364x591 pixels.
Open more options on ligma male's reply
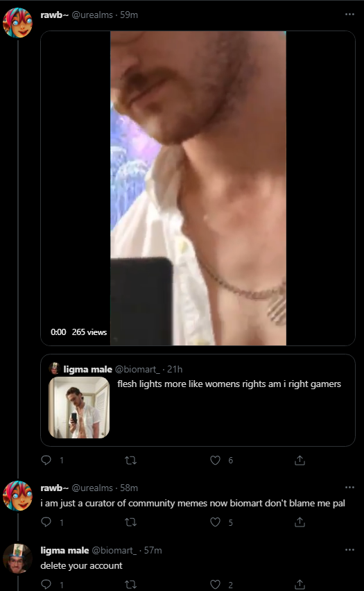click(x=349, y=550)
